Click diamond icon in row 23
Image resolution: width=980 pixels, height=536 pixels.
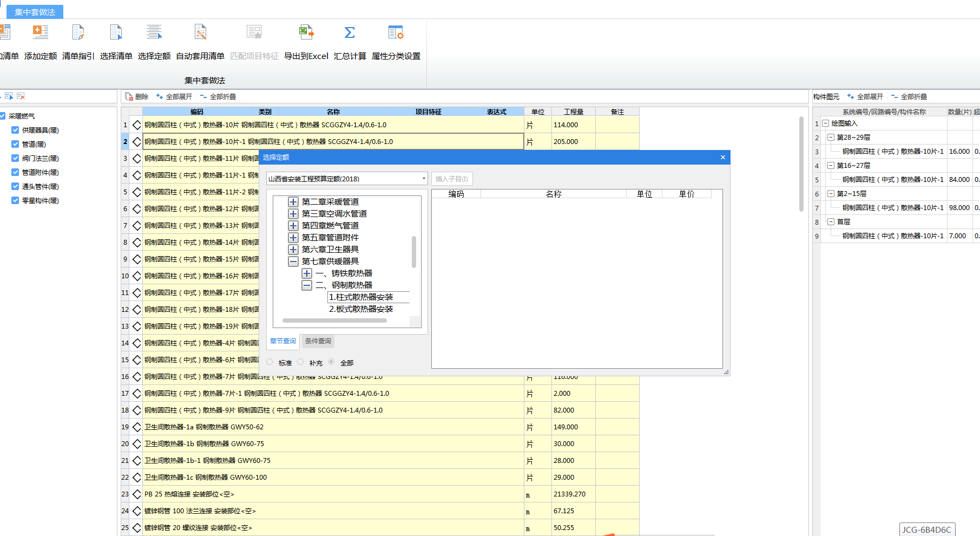(136, 494)
